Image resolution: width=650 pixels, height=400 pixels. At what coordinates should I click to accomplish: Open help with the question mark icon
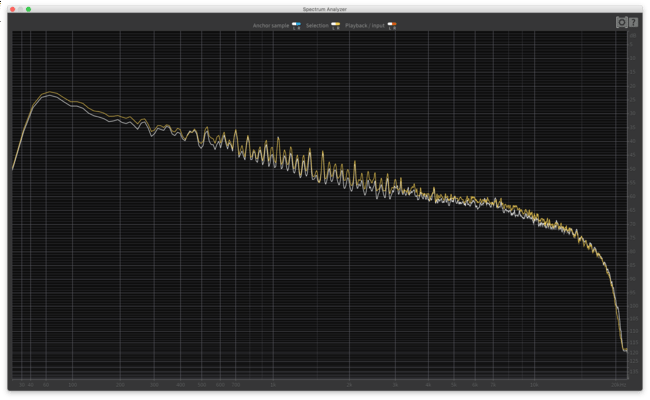[633, 21]
